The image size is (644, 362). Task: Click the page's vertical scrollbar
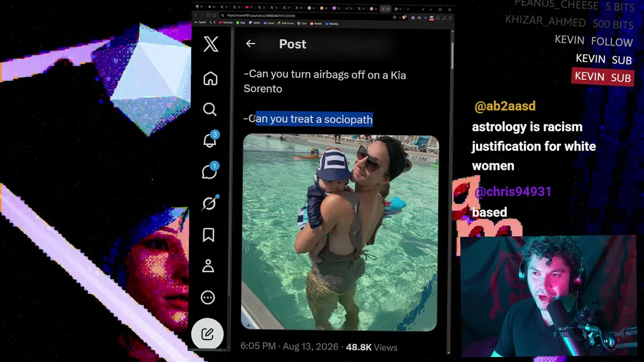(x=452, y=55)
